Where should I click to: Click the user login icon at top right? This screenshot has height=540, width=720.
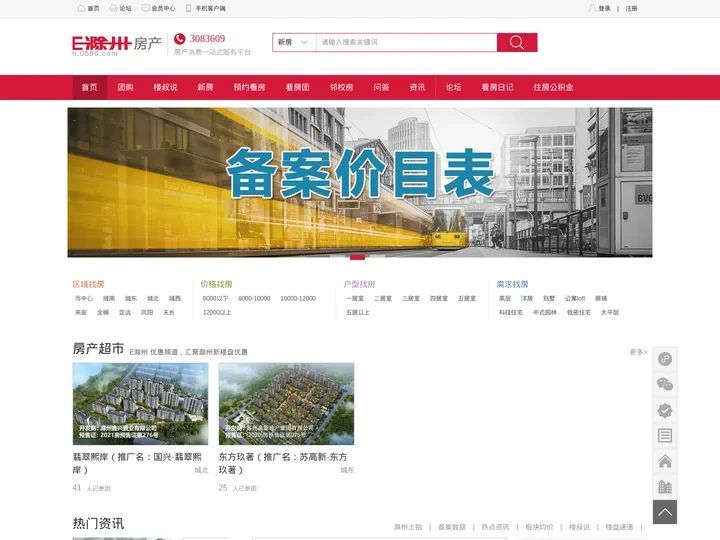coord(592,8)
